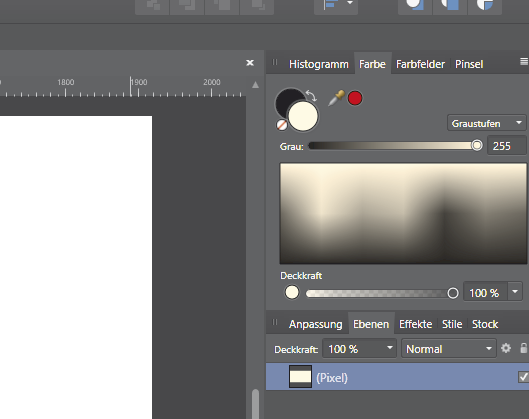Set color to none with crossed circle
529x419 pixels.
coord(282,125)
